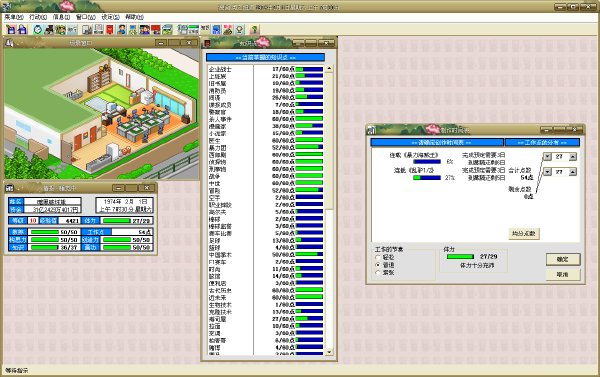Select the 杀人事件 knowledge row
This screenshot has height=377, width=600.
pyautogui.click(x=266, y=119)
